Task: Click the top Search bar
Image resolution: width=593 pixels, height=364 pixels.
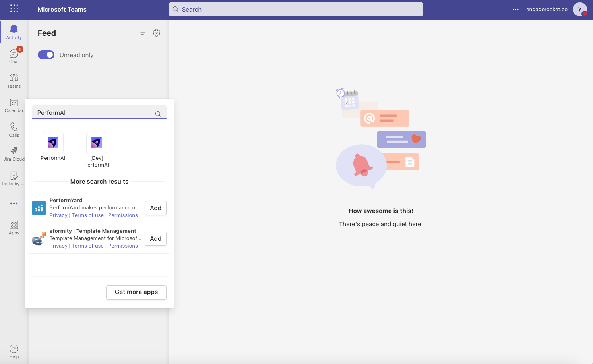Action: 296,10
